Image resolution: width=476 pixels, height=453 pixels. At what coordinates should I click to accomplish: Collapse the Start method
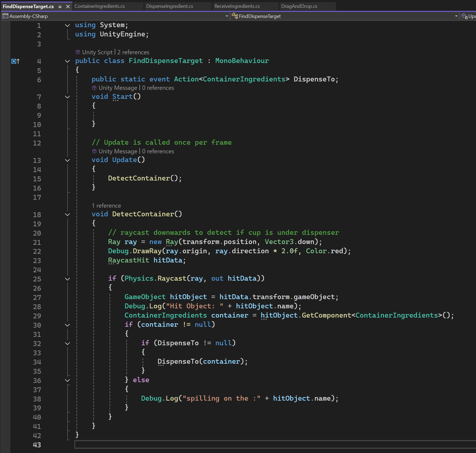click(68, 97)
